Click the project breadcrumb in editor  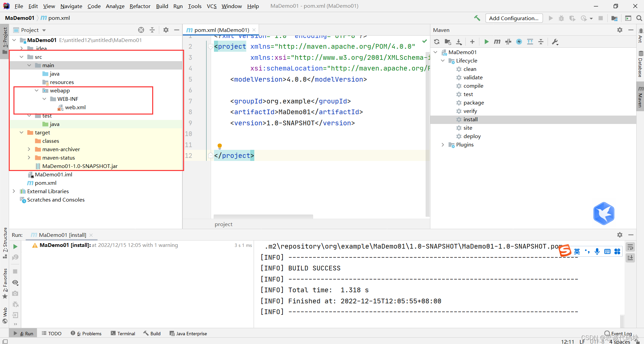click(223, 224)
